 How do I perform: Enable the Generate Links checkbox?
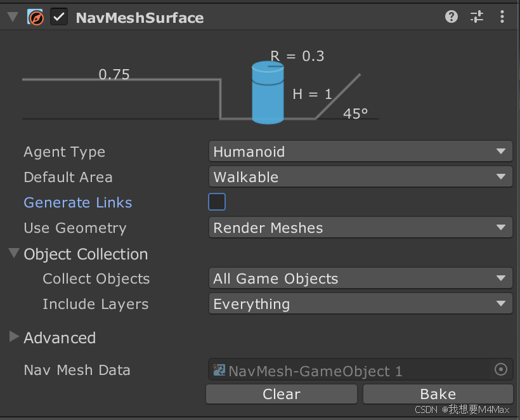click(x=217, y=202)
